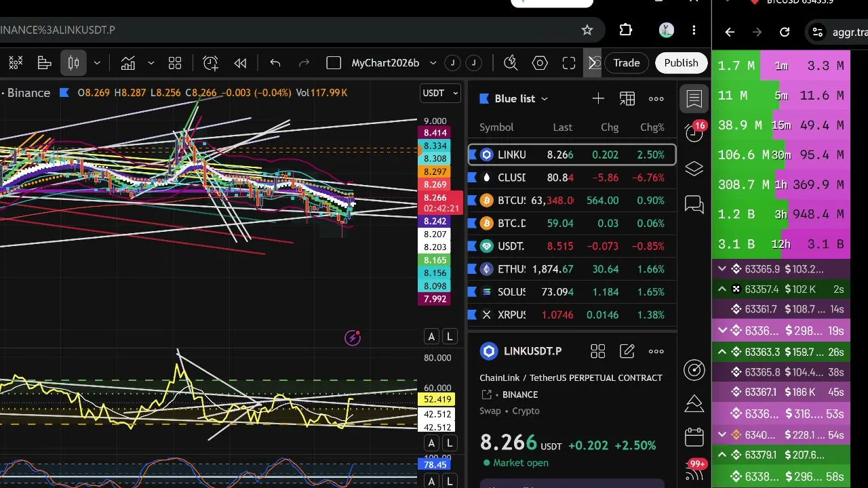Edit symbol note with the pencil icon
Image resolution: width=868 pixels, height=488 pixels.
tap(627, 351)
